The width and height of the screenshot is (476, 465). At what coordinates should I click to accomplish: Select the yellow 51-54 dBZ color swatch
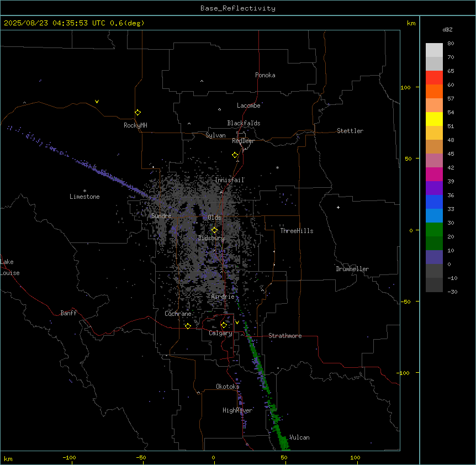pos(434,119)
